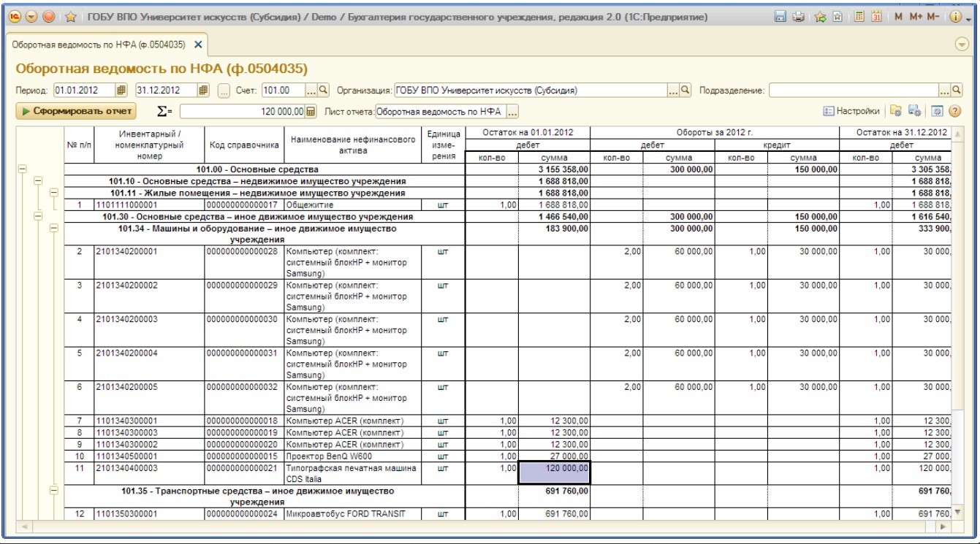
Task: Click the period end date field 31.12.2012
Action: click(166, 91)
